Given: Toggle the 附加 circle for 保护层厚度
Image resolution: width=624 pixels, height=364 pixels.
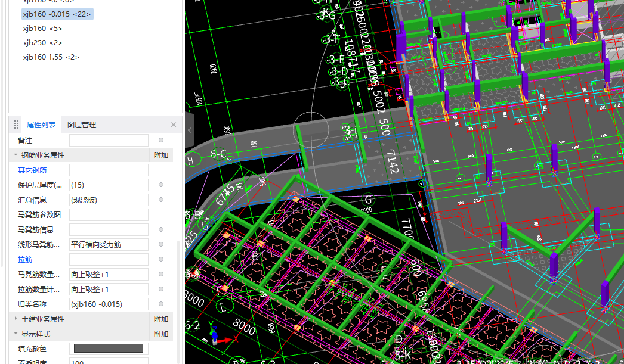Looking at the screenshot, I should coord(161,185).
